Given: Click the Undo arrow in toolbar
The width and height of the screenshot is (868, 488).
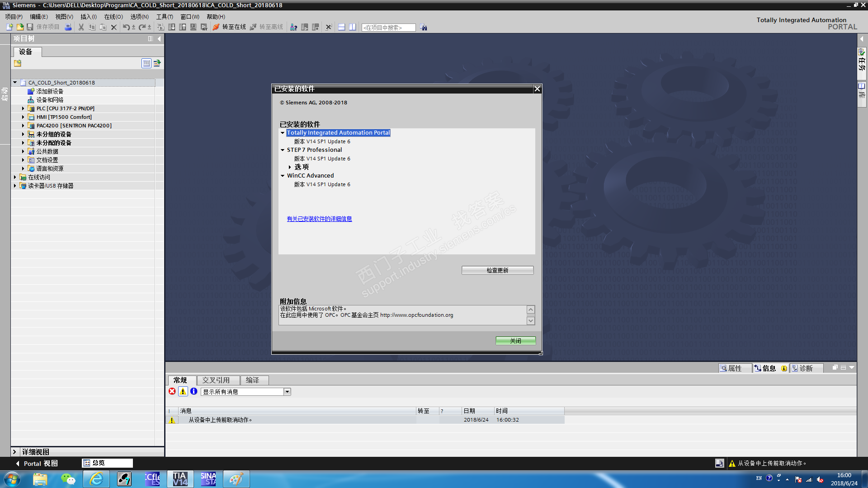Looking at the screenshot, I should coord(126,27).
